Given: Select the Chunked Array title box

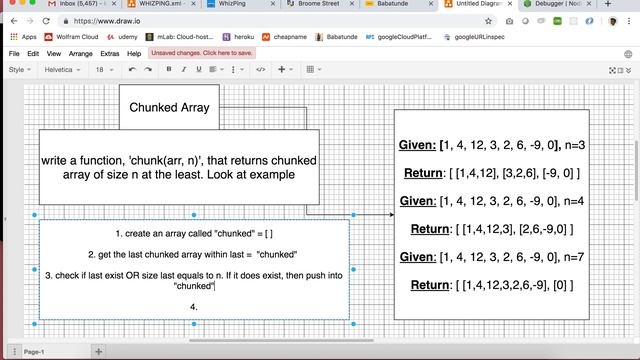Looking at the screenshot, I should [x=169, y=107].
